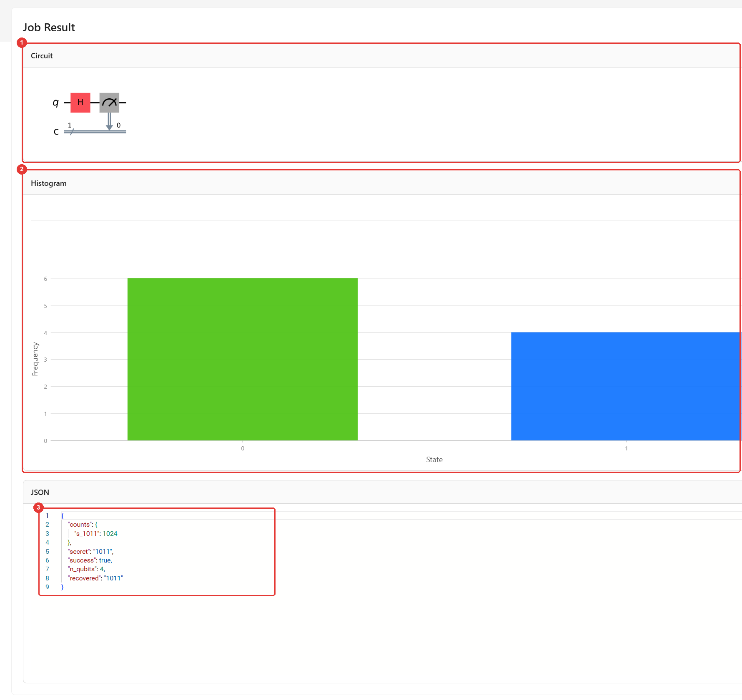Click the State axis label

tap(434, 460)
